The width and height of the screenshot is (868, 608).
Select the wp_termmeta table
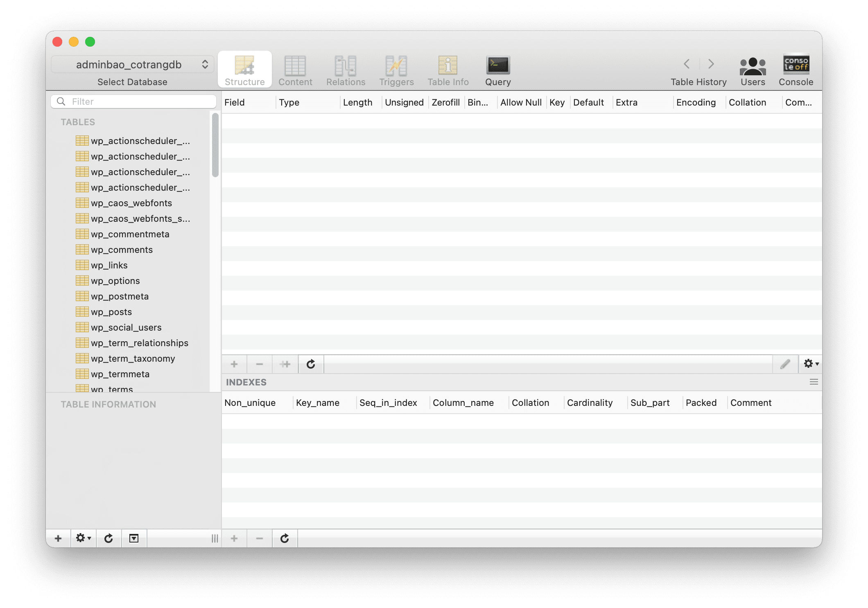[120, 374]
